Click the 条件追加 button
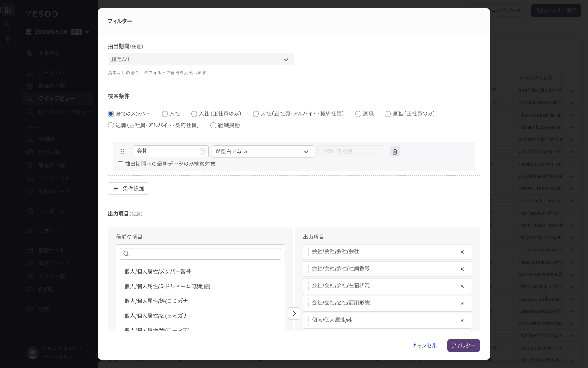Screen dimensions: 588x368 (128, 188)
